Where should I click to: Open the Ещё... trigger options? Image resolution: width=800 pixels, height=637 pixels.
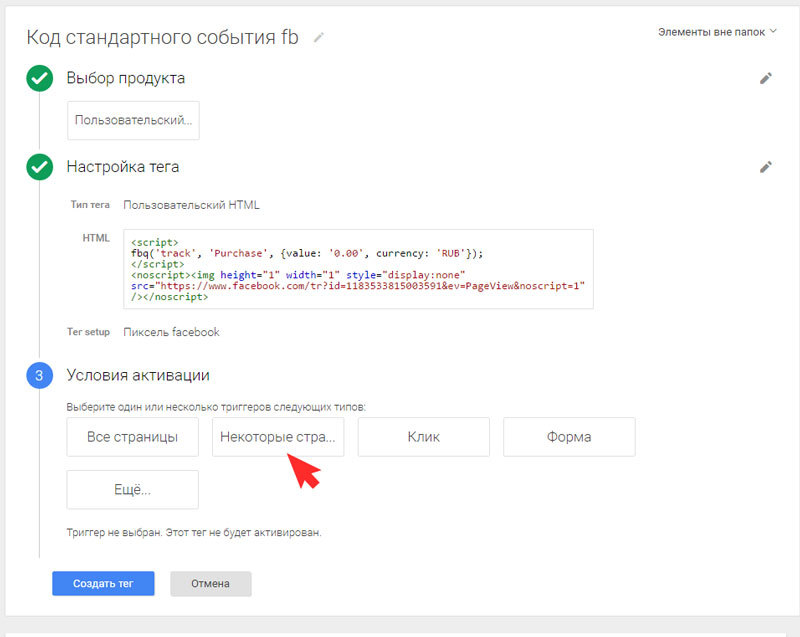(x=133, y=490)
